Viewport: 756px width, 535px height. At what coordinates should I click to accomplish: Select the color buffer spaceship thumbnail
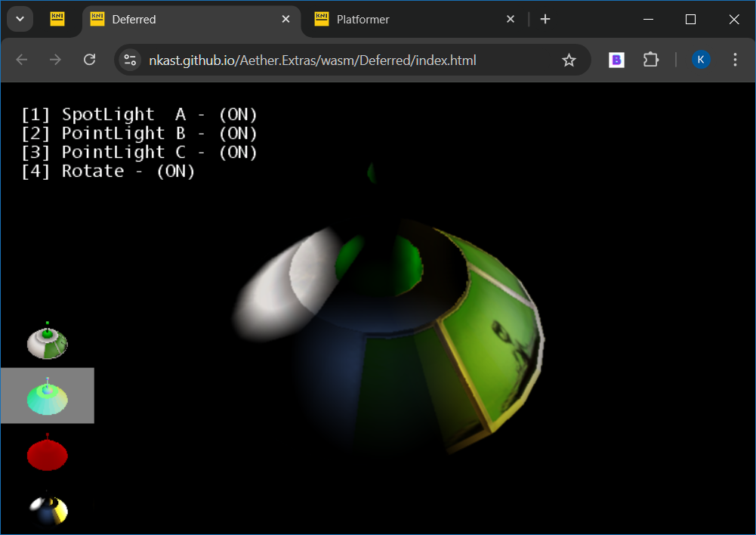click(48, 340)
